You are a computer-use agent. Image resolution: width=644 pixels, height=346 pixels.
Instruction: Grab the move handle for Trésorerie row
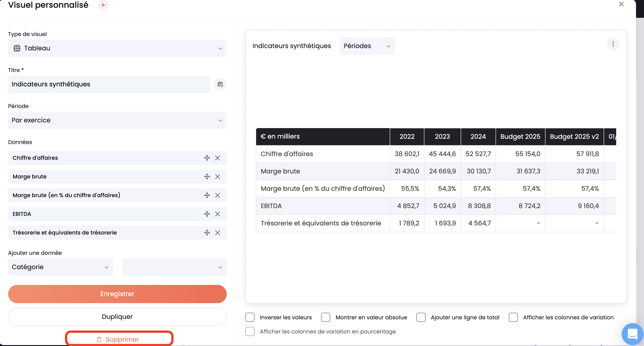click(207, 233)
